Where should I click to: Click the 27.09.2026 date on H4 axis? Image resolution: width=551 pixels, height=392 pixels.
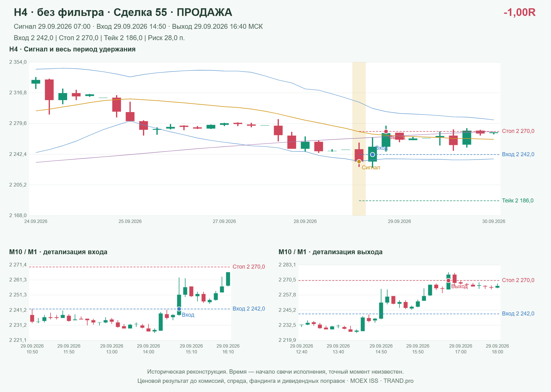tap(224, 221)
